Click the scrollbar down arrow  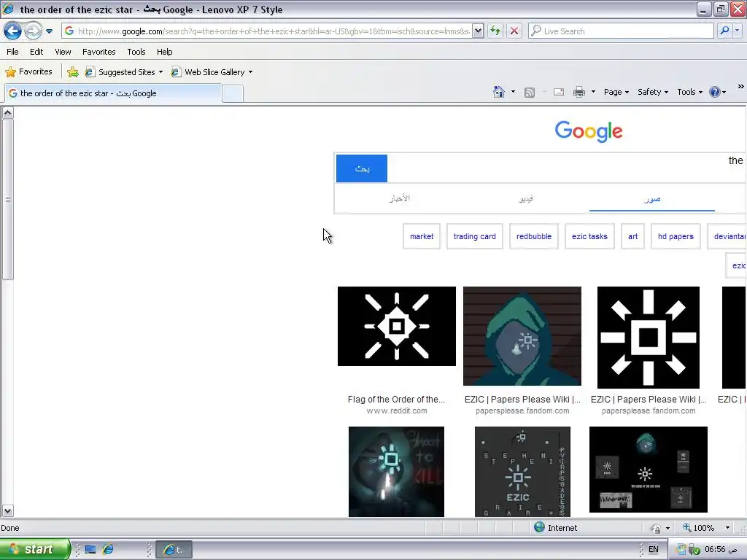click(x=7, y=511)
